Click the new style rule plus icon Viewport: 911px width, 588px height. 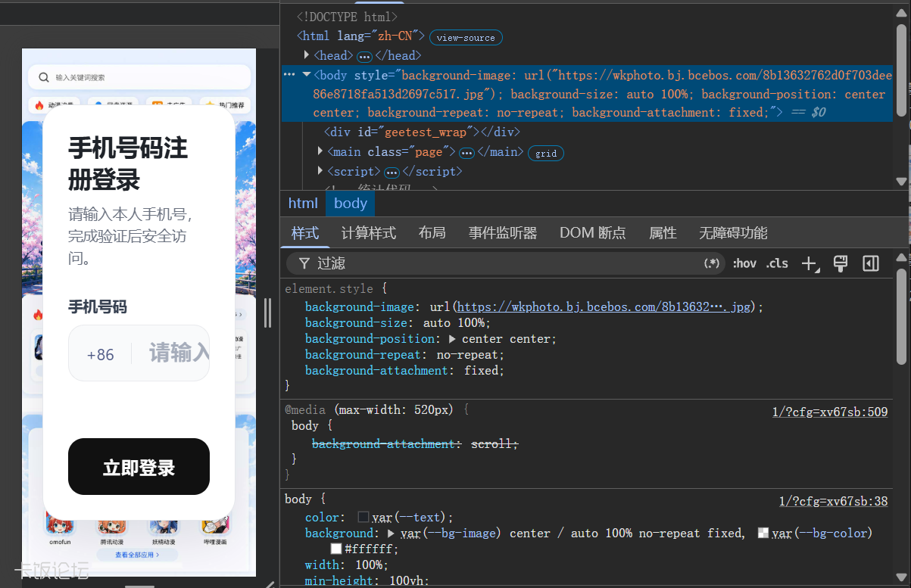810,263
